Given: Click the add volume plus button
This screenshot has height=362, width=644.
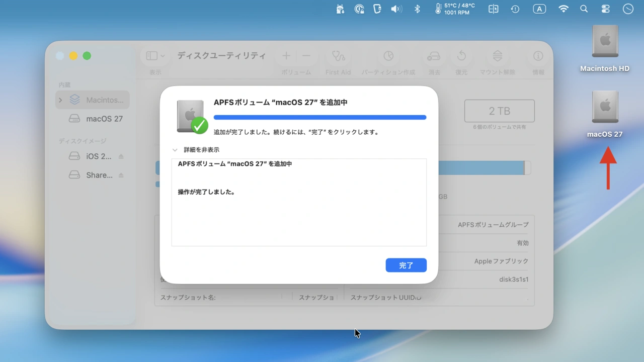Looking at the screenshot, I should tap(286, 56).
